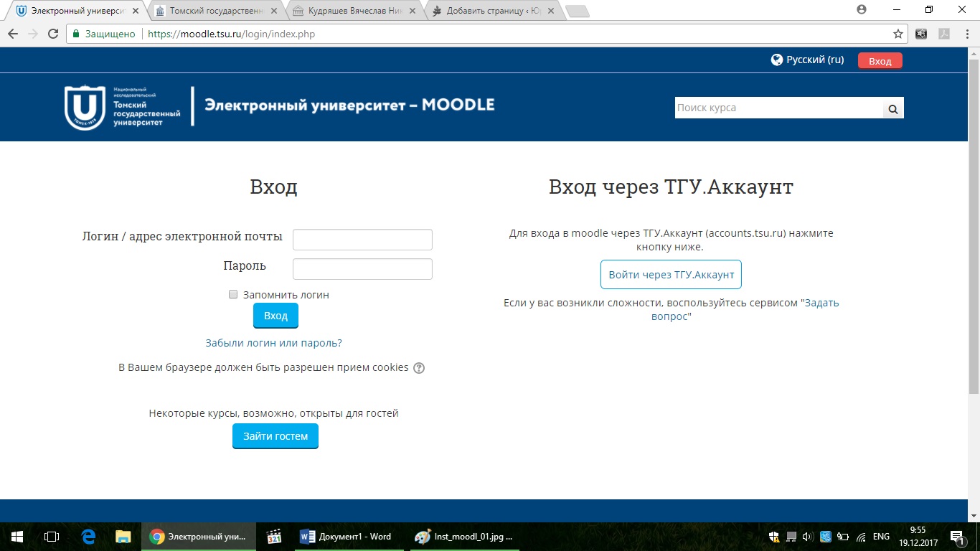Click the Зайти гостем button
This screenshot has height=551, width=980.
pyautogui.click(x=275, y=436)
